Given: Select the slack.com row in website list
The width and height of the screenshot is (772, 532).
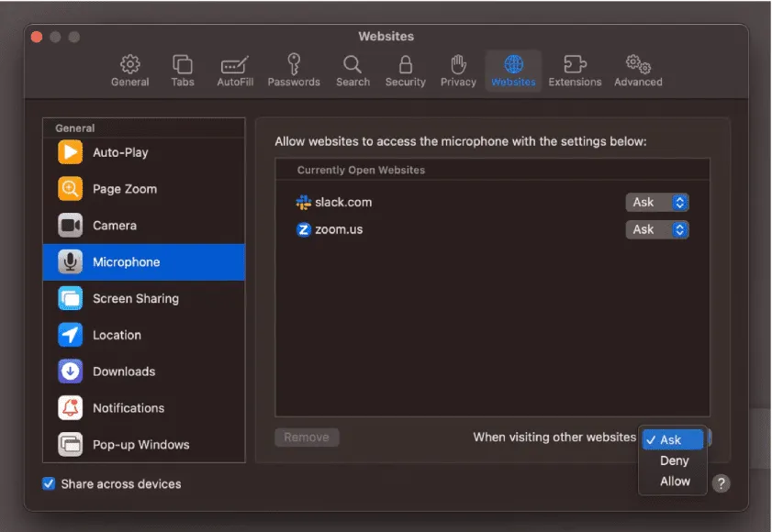Looking at the screenshot, I should pos(343,203).
